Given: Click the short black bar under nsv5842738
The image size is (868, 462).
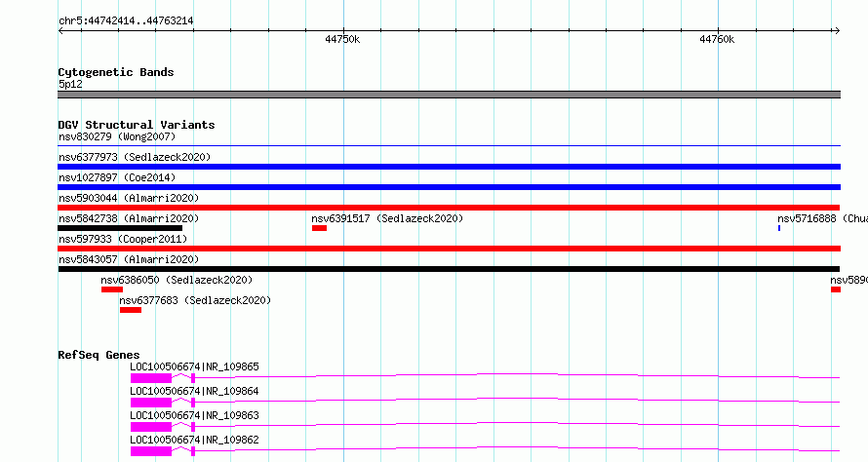Looking at the screenshot, I should (120, 228).
